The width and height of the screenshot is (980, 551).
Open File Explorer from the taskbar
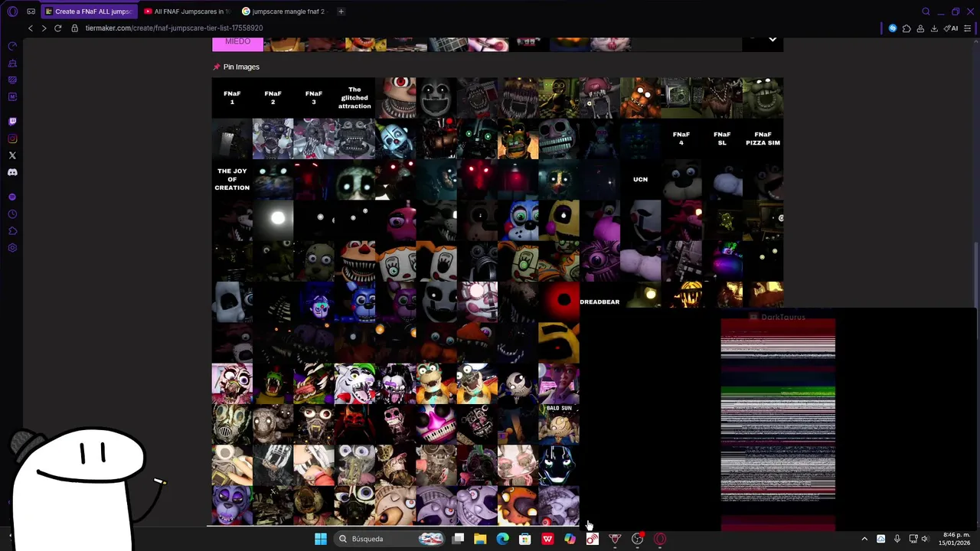click(480, 539)
